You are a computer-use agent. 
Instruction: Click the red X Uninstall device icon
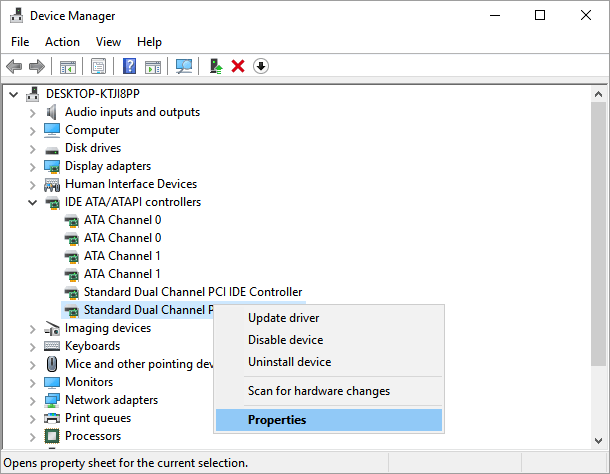pos(238,66)
